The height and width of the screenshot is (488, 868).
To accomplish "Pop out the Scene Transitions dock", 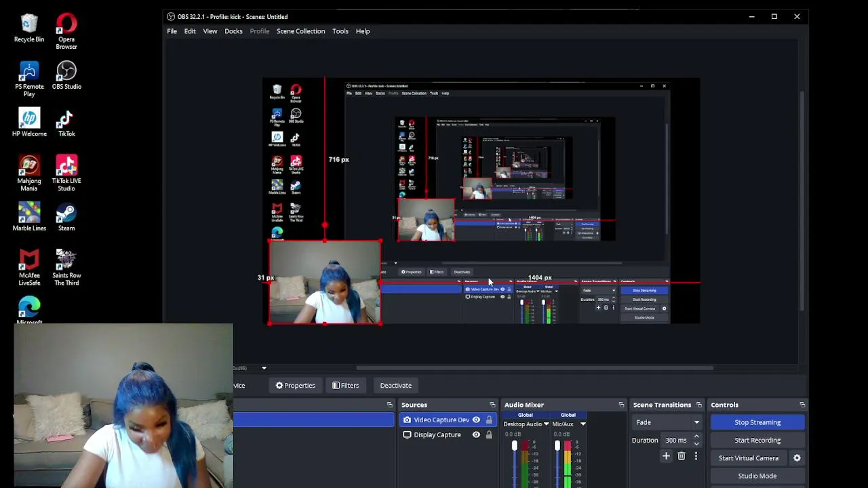I will point(699,405).
